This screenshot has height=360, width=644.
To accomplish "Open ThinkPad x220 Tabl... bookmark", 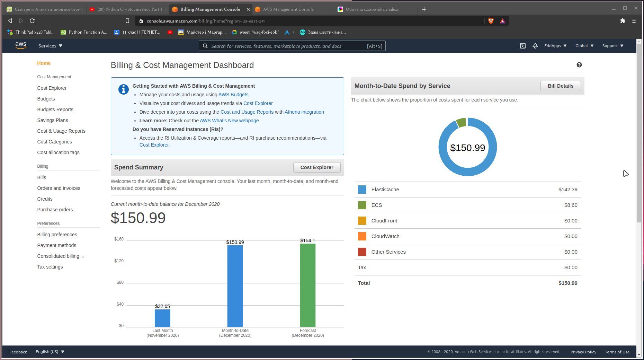I will (x=31, y=32).
